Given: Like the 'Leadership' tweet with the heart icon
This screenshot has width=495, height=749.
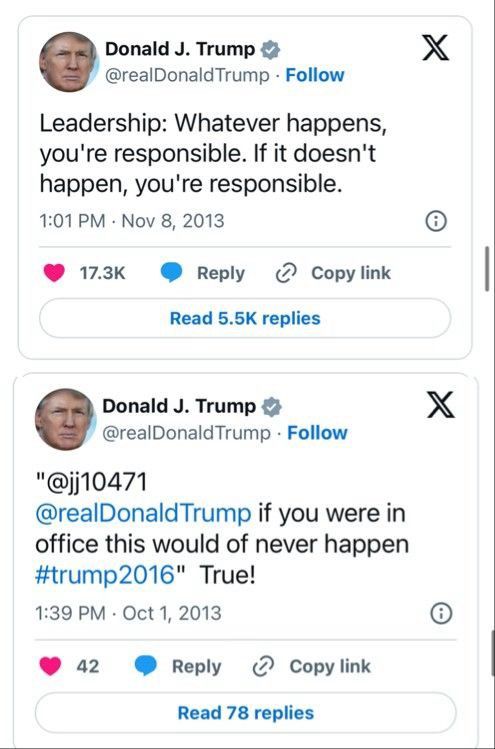Looking at the screenshot, I should 54,273.
